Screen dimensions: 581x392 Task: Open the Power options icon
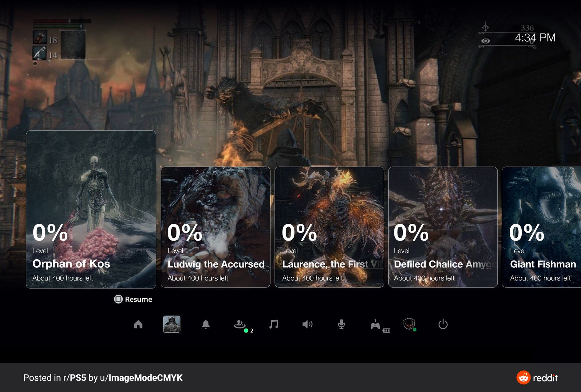coord(443,324)
